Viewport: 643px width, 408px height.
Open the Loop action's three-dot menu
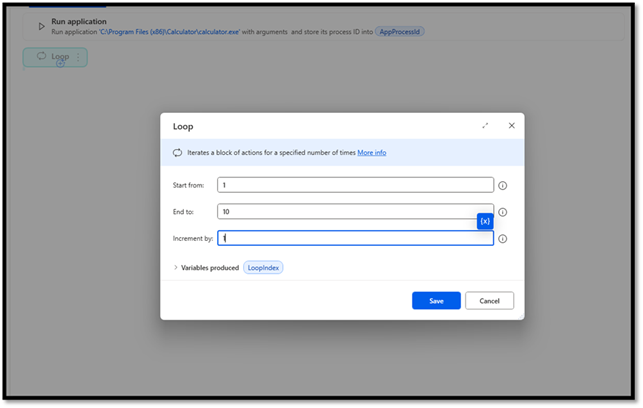click(x=78, y=57)
